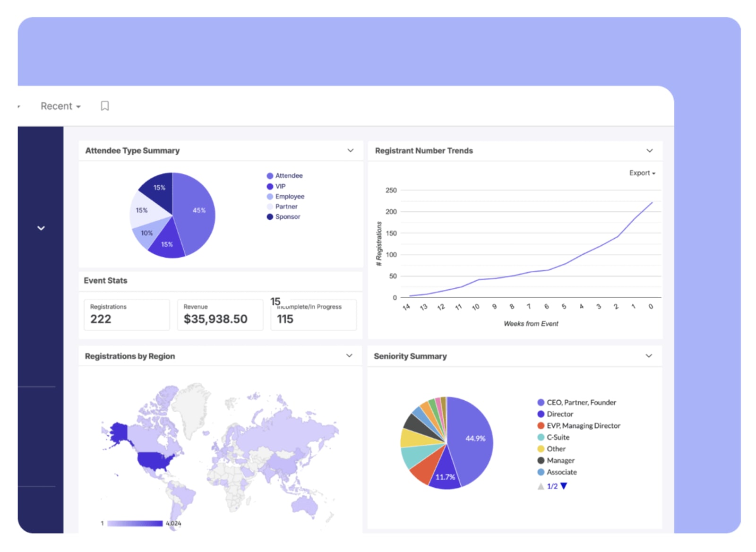Collapse the Attendee Type Summary panel
This screenshot has width=756, height=552.
coord(351,150)
